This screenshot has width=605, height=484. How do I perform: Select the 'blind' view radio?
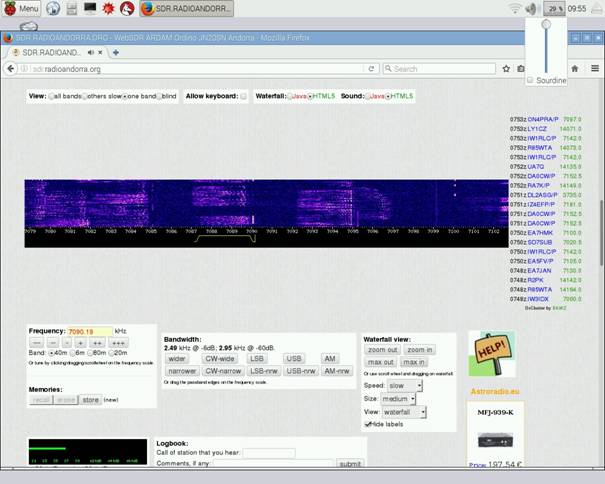tap(159, 96)
